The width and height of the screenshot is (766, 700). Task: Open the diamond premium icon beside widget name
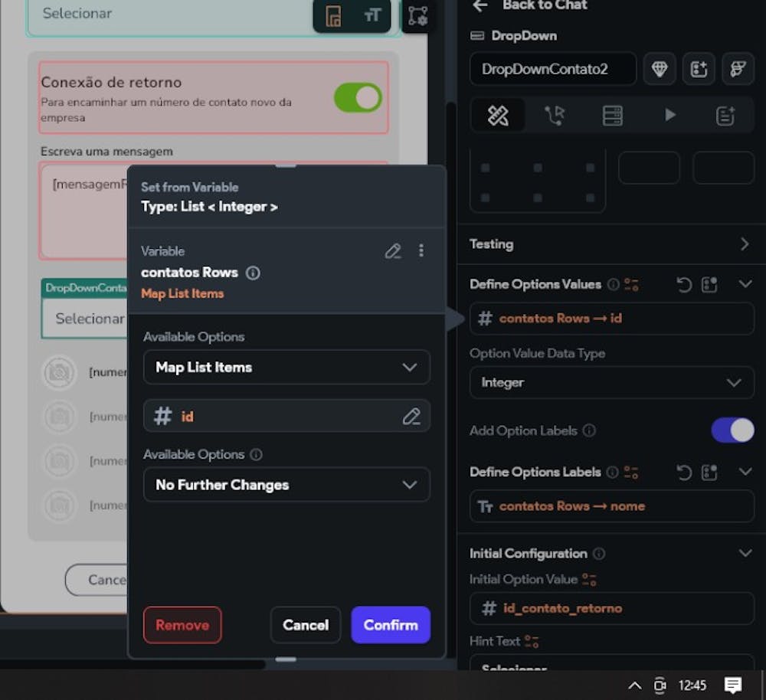(660, 69)
